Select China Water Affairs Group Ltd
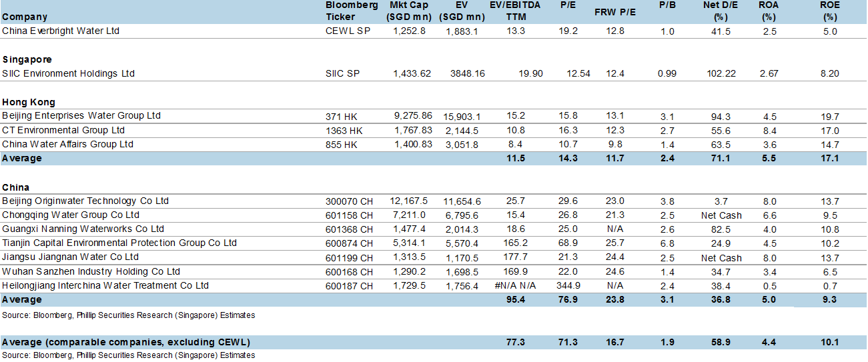Viewport: 868px width, 362px height. (x=67, y=144)
